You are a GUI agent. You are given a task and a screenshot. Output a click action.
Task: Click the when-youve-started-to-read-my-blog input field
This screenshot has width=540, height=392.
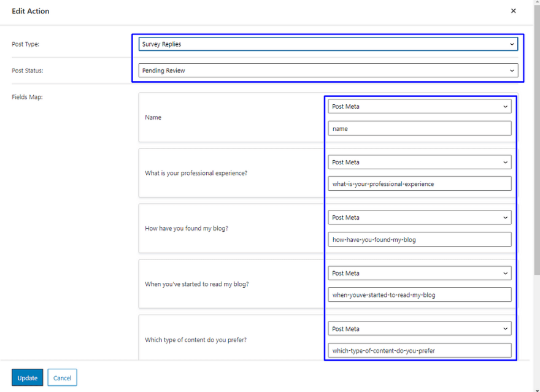click(420, 295)
